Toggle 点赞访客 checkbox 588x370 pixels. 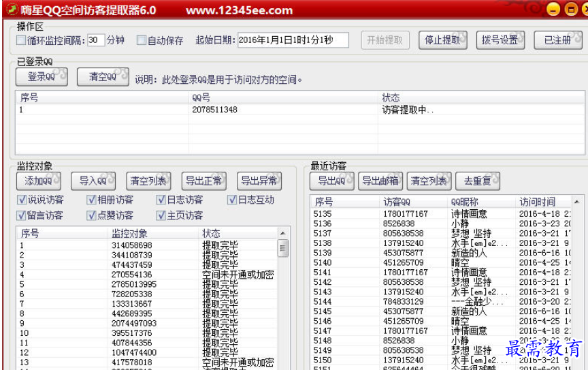91,215
